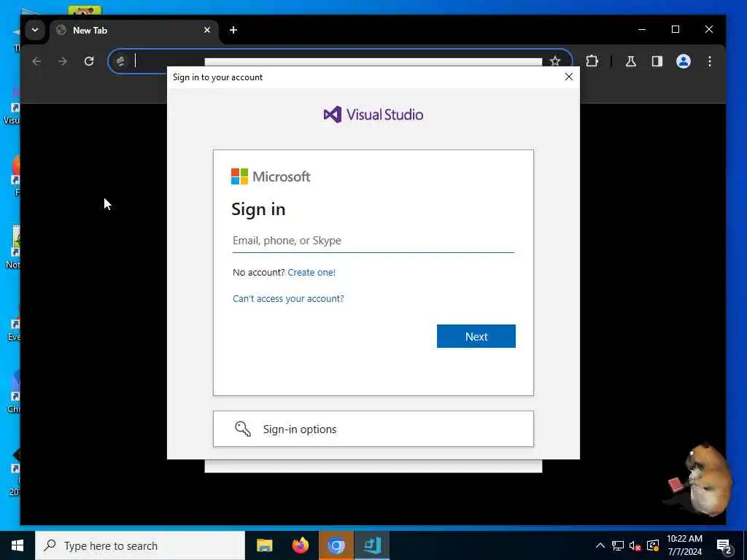The height and width of the screenshot is (560, 747).
Task: Click the Chrome address bar
Action: (340, 61)
